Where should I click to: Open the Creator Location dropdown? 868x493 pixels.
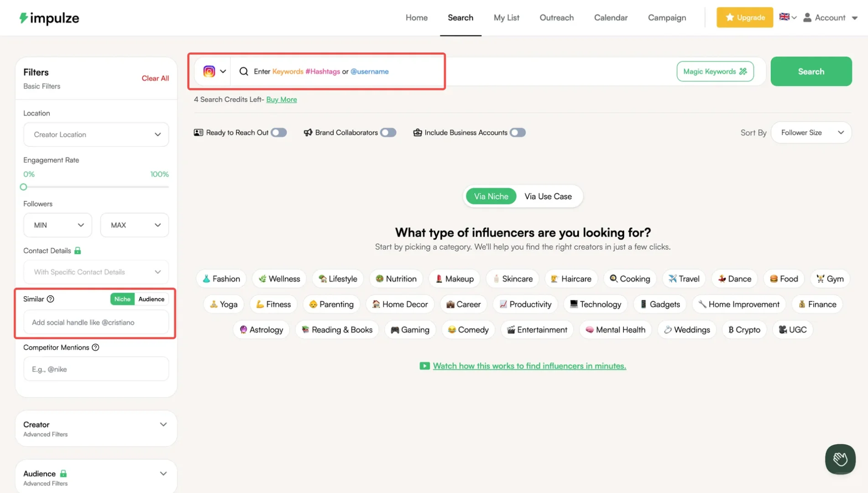(x=96, y=135)
